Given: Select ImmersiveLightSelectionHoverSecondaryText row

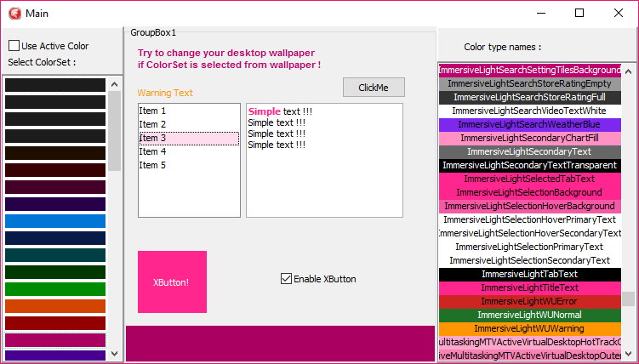Looking at the screenshot, I should tap(530, 233).
